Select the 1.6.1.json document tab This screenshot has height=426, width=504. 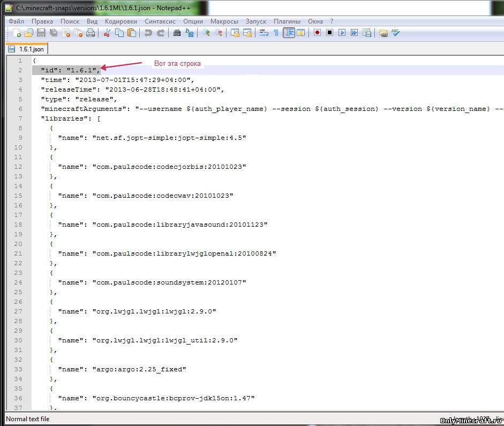(x=27, y=49)
